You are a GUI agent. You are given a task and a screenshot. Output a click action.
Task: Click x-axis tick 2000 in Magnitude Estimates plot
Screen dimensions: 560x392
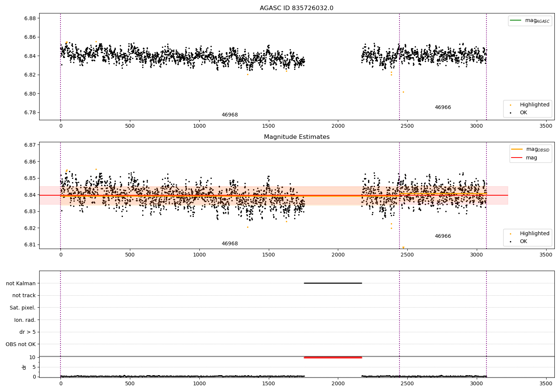(338, 255)
